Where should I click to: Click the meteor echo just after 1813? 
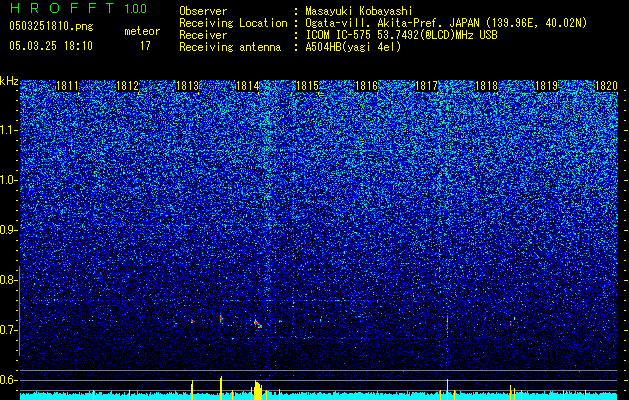[x=192, y=321]
